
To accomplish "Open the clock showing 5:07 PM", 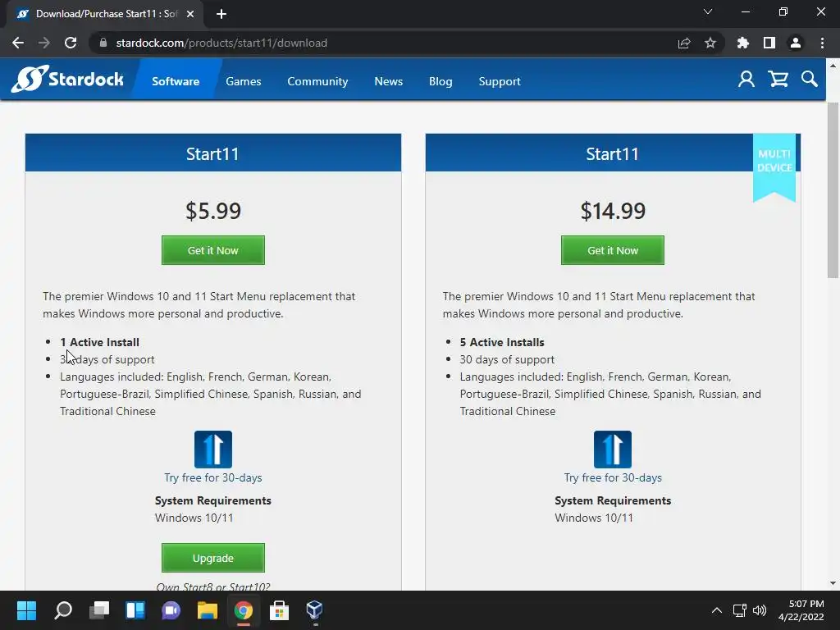I will [x=801, y=610].
